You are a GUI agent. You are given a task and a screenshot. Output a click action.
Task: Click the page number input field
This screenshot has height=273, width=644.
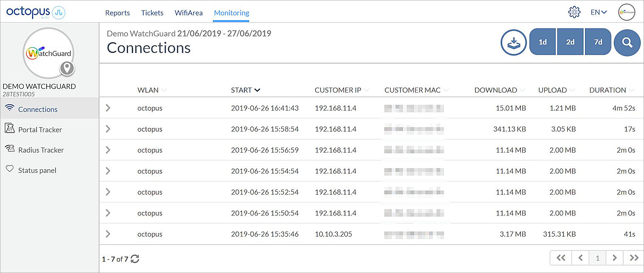(597, 258)
